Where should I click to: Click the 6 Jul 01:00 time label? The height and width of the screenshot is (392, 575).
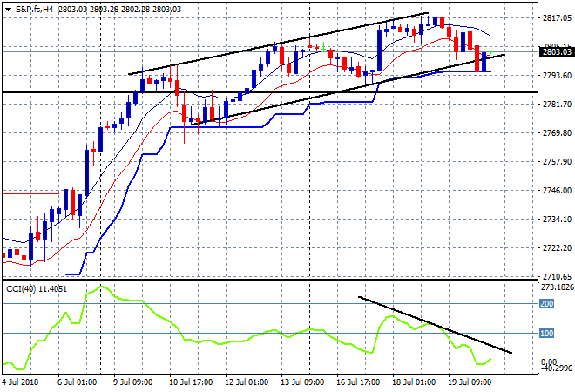point(77,382)
